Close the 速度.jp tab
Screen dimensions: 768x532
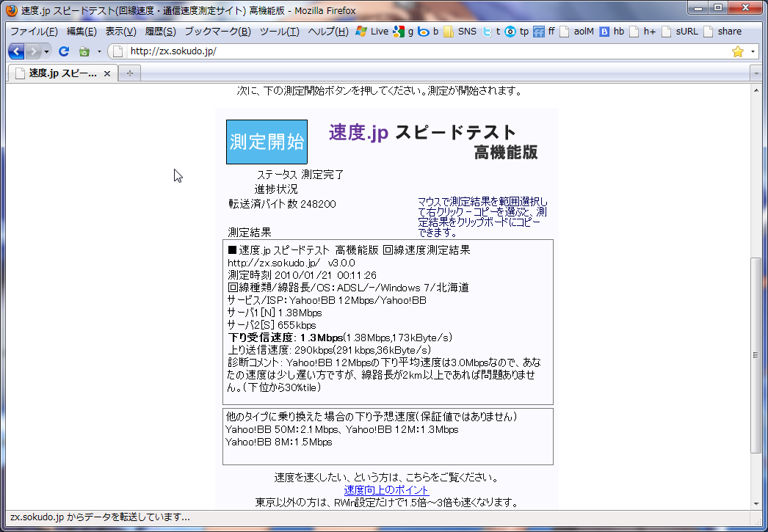pyautogui.click(x=107, y=74)
